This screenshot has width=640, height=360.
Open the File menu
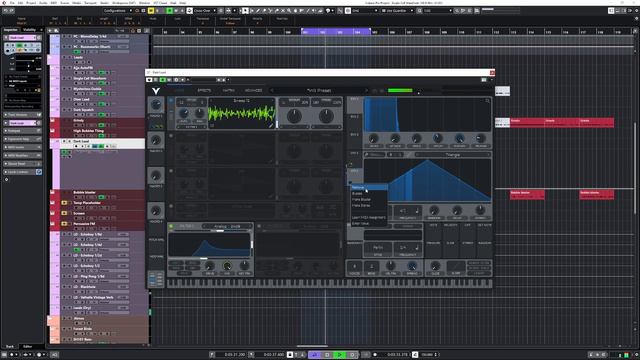click(12, 3)
